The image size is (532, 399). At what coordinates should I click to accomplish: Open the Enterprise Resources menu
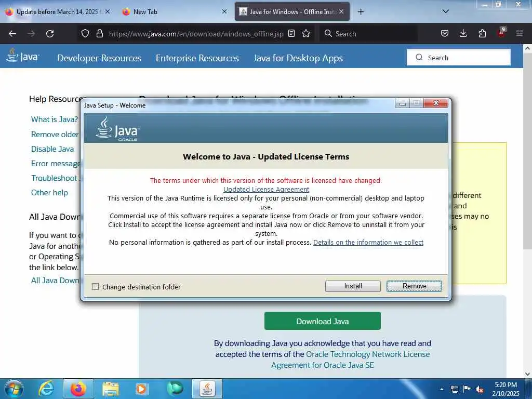[197, 58]
